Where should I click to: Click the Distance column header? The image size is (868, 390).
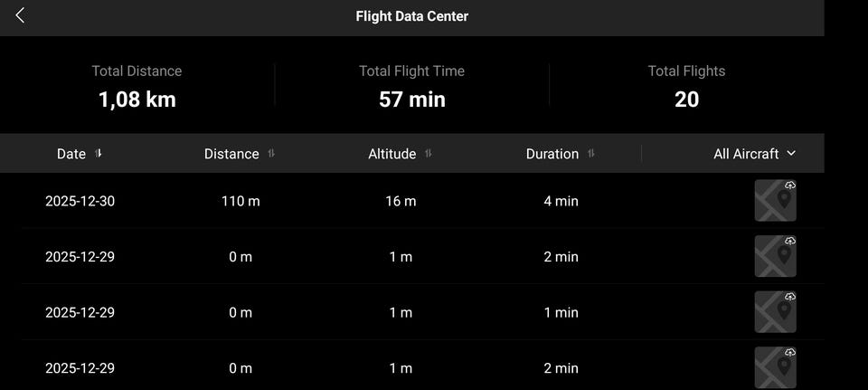[x=231, y=154]
